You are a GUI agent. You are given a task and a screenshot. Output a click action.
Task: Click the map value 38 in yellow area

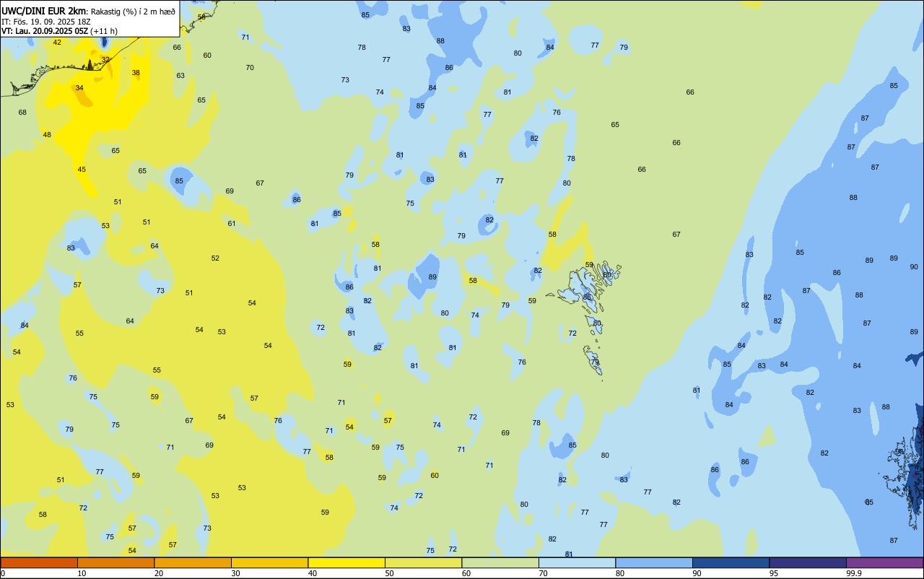(x=136, y=72)
